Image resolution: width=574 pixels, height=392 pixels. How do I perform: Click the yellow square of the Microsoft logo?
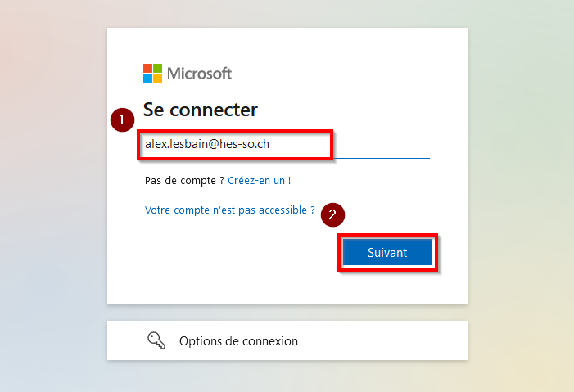click(x=157, y=78)
